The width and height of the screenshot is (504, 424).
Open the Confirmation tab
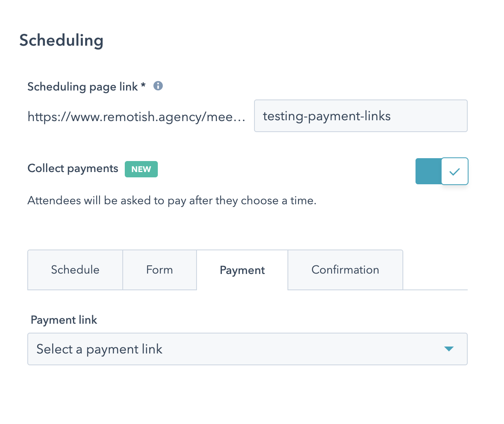click(345, 270)
